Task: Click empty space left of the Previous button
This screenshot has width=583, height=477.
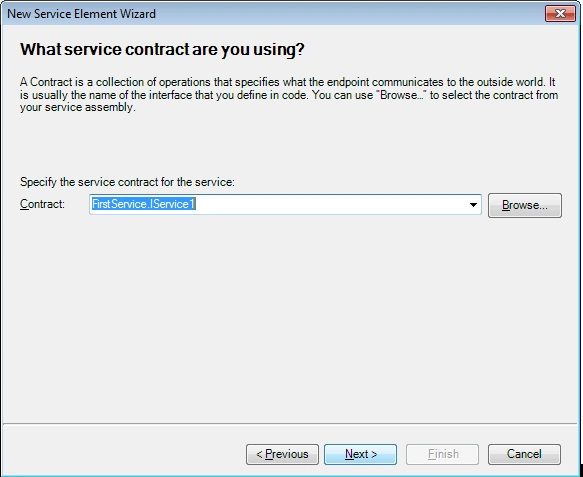Action: [x=123, y=454]
